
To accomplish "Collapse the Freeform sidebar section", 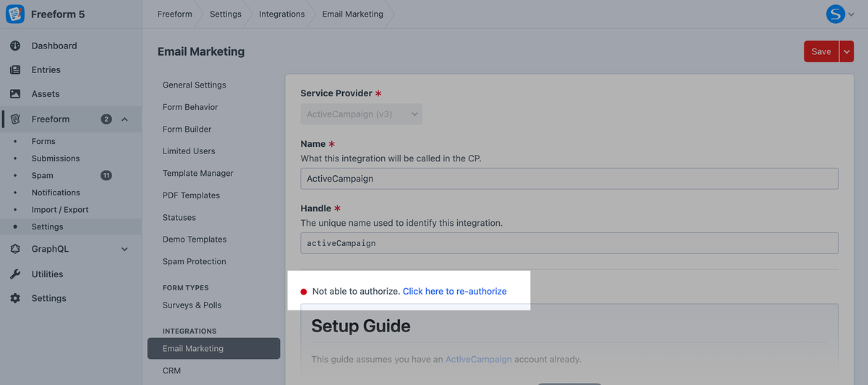I will pos(124,119).
